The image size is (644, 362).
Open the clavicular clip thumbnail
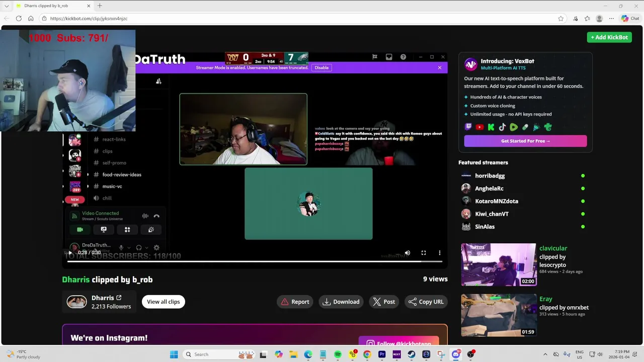[x=499, y=264]
